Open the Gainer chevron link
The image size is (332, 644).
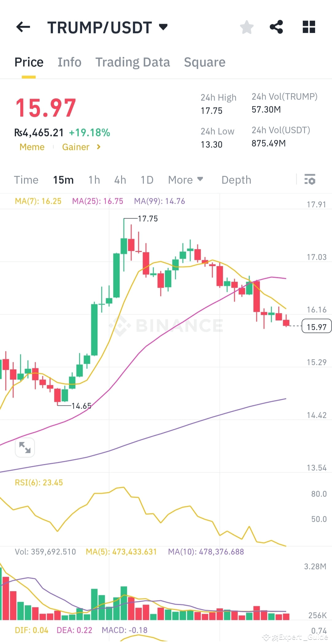(99, 147)
